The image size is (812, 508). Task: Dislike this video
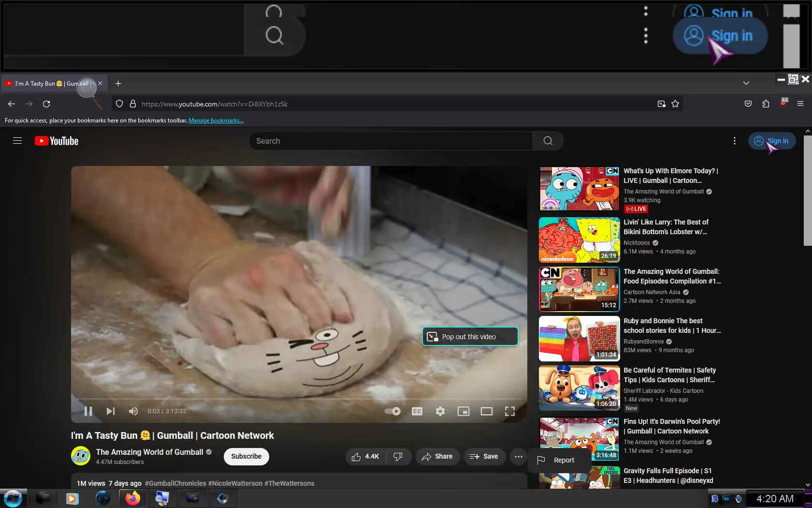[398, 456]
